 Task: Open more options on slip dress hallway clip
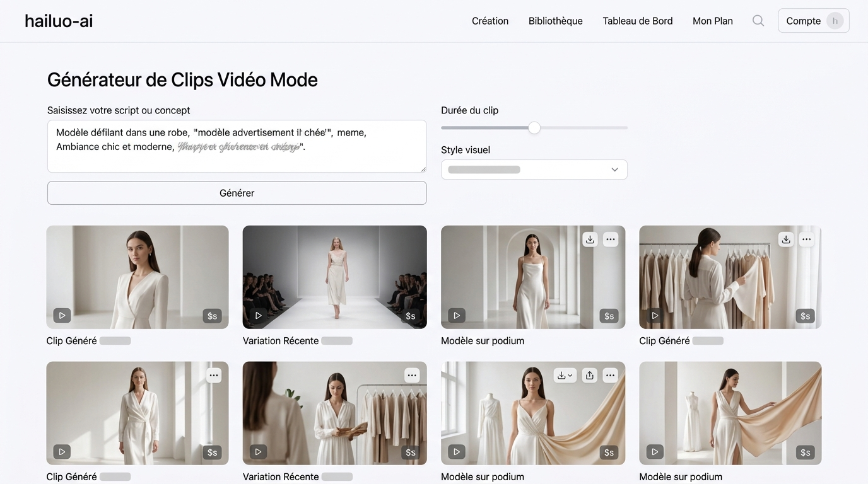pos(610,239)
